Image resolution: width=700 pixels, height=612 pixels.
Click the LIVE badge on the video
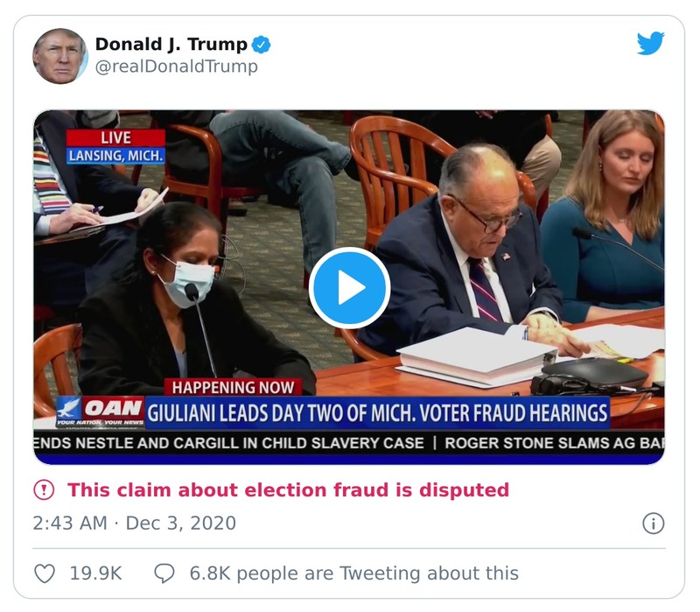[116, 138]
